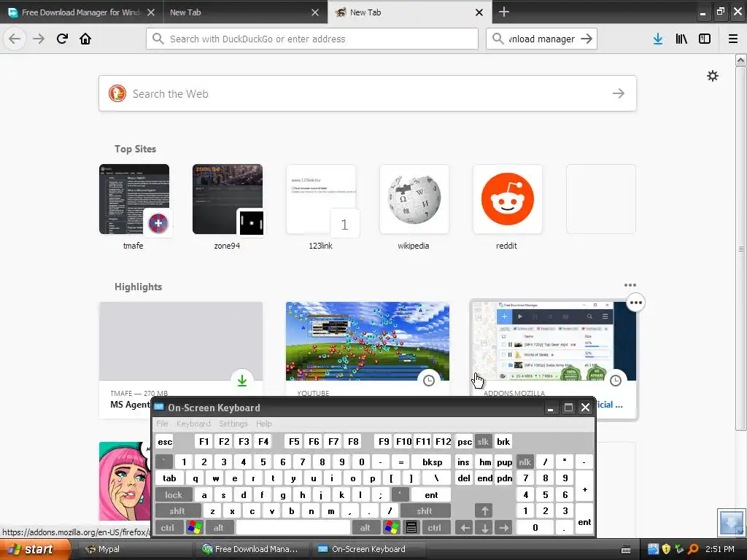Open the home page icon
Image resolution: width=747 pixels, height=560 pixels.
85,39
